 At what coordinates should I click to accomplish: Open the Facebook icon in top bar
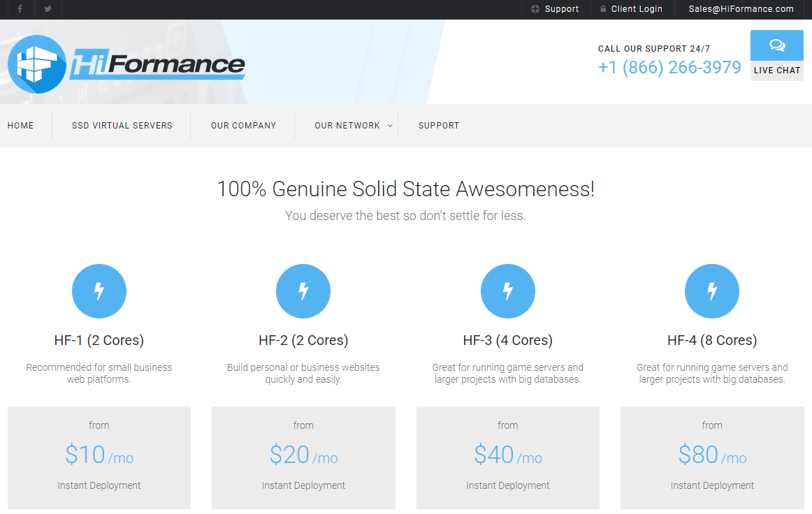[19, 9]
